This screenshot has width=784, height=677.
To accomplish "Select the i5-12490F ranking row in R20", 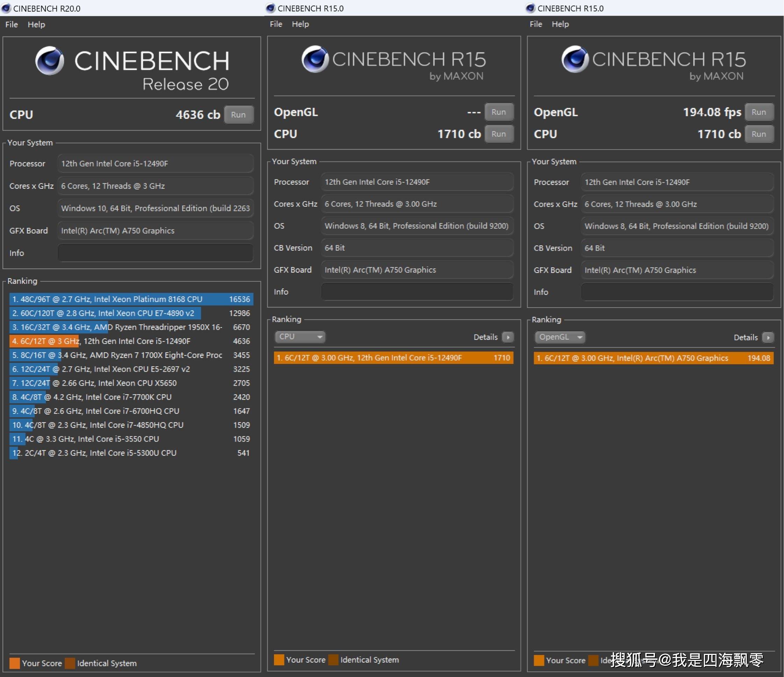I will point(131,341).
